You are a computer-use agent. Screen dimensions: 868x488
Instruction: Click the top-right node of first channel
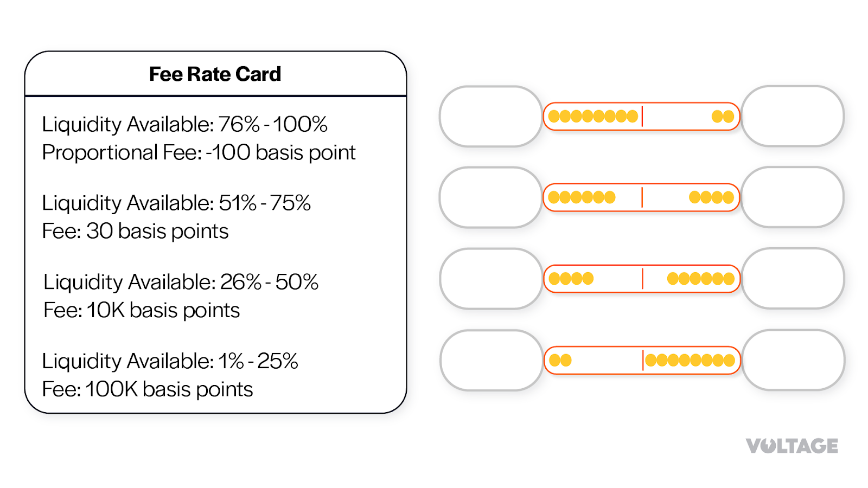[793, 116]
